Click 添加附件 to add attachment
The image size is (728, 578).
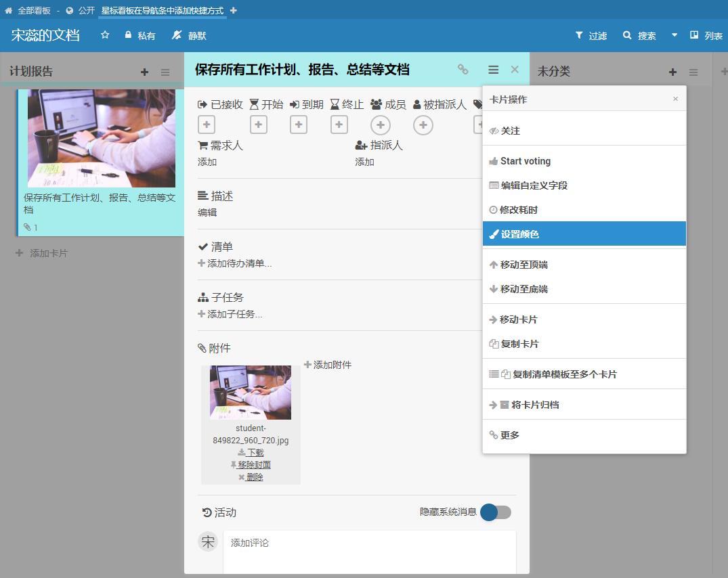(328, 365)
